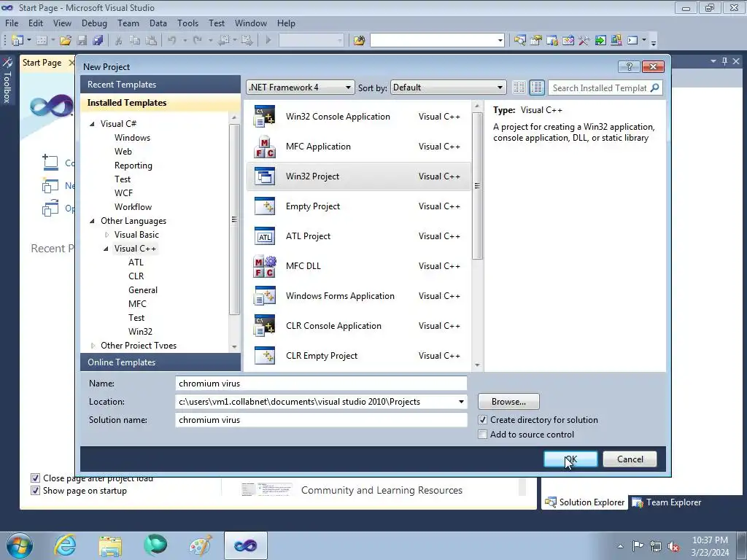Switch to the Team Explorer tab
Viewport: 747px width, 560px height.
click(x=667, y=502)
